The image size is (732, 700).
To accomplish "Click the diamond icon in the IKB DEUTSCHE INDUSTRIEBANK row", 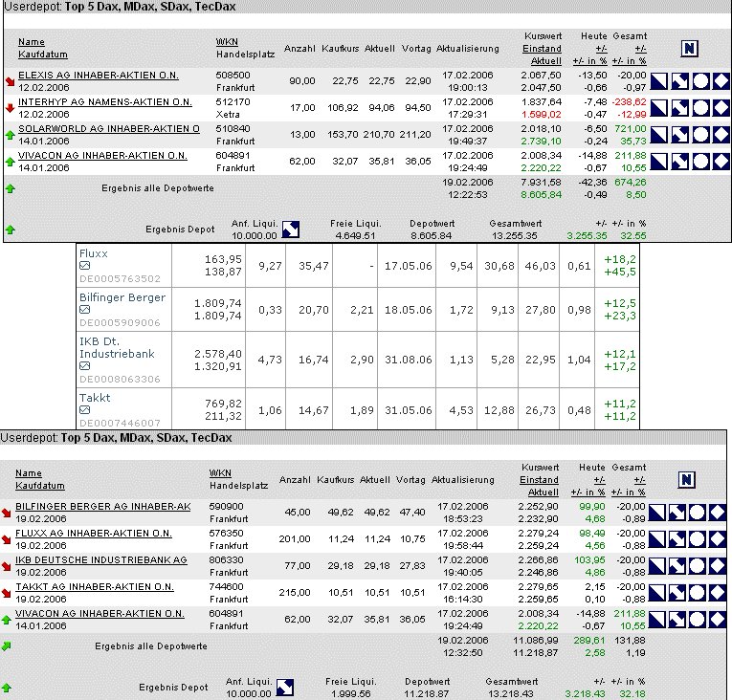I will coord(717,566).
